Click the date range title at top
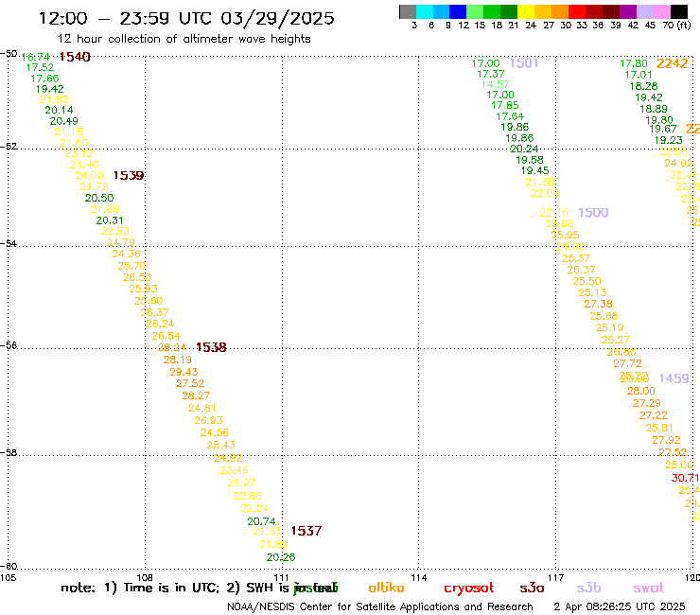The width and height of the screenshot is (700, 615). pos(186,18)
